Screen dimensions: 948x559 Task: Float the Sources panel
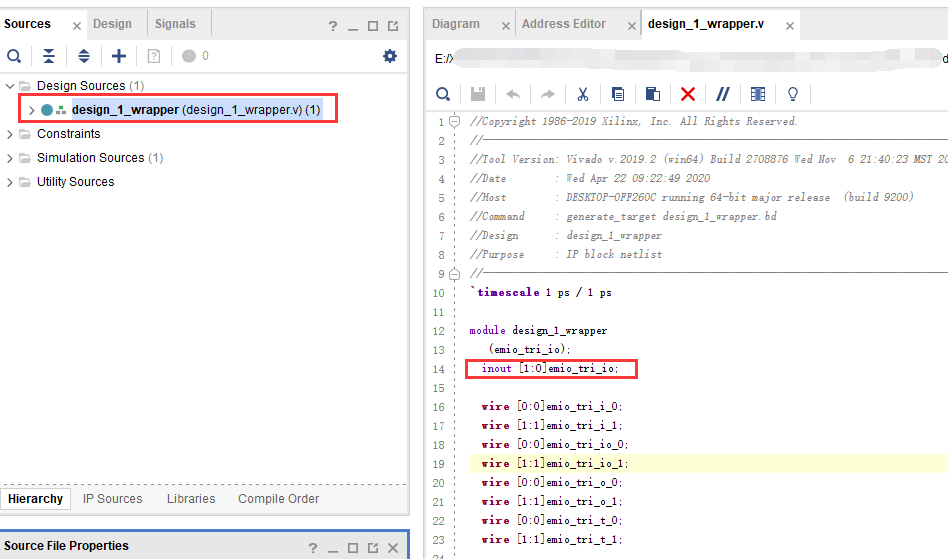(x=393, y=26)
